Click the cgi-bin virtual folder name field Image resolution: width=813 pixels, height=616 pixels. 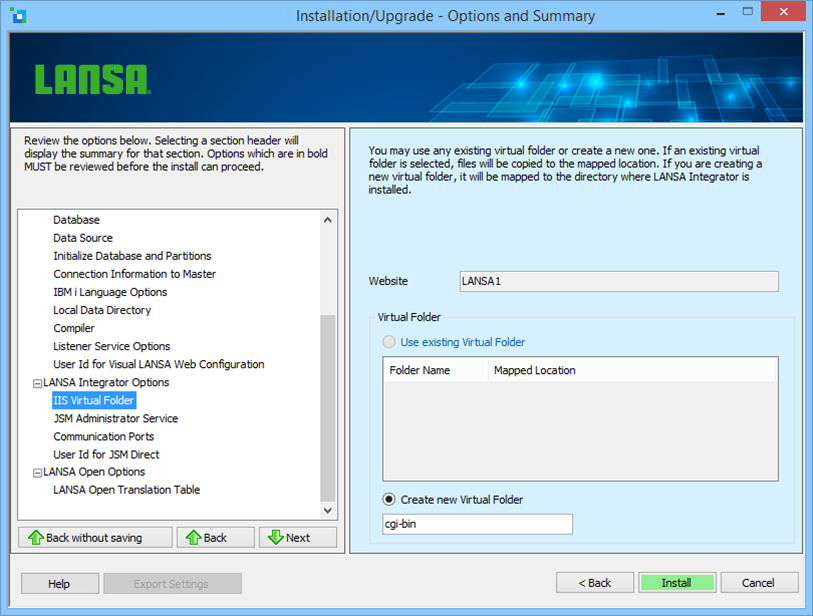pyautogui.click(x=478, y=524)
